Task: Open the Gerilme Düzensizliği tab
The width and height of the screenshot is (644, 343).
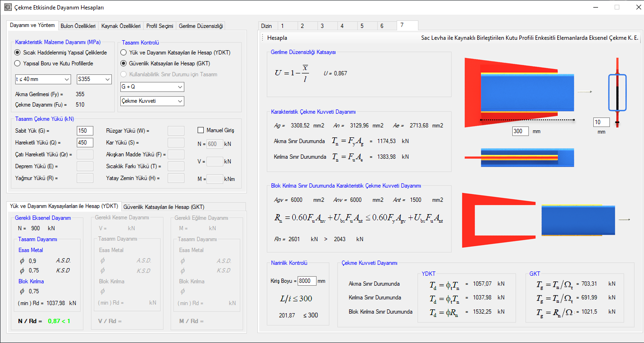Action: click(201, 26)
